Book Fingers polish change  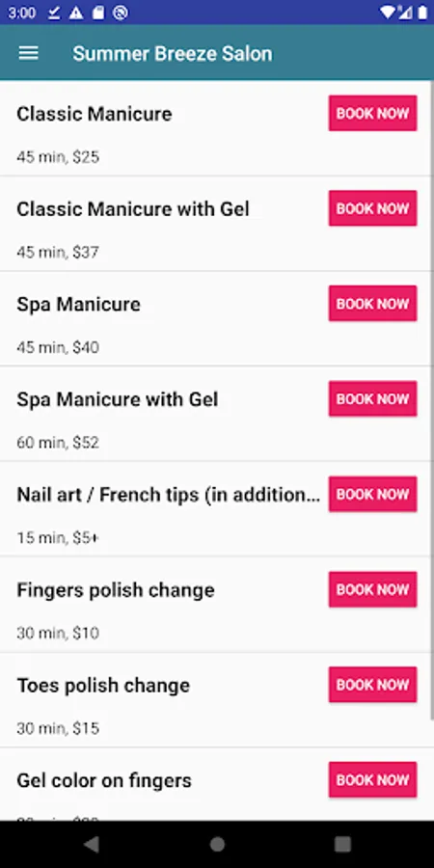372,589
